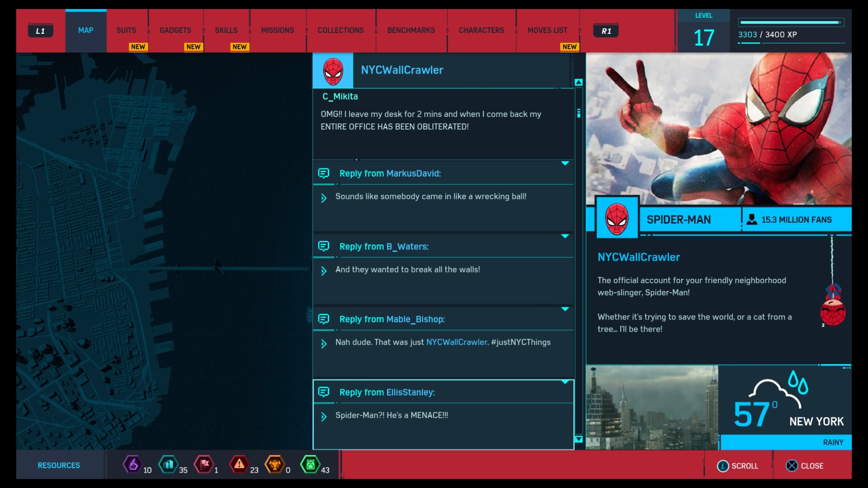The width and height of the screenshot is (868, 488).
Task: Select the 'Reply from EllisStanley:' header
Action: click(387, 393)
